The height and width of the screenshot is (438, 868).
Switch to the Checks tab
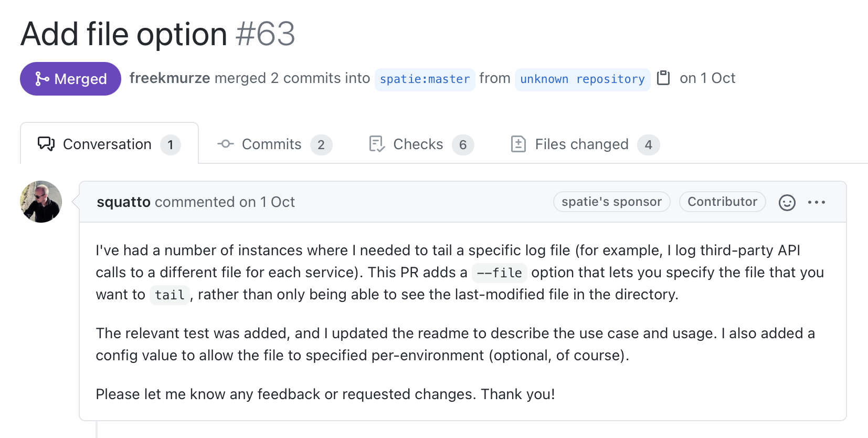click(421, 144)
